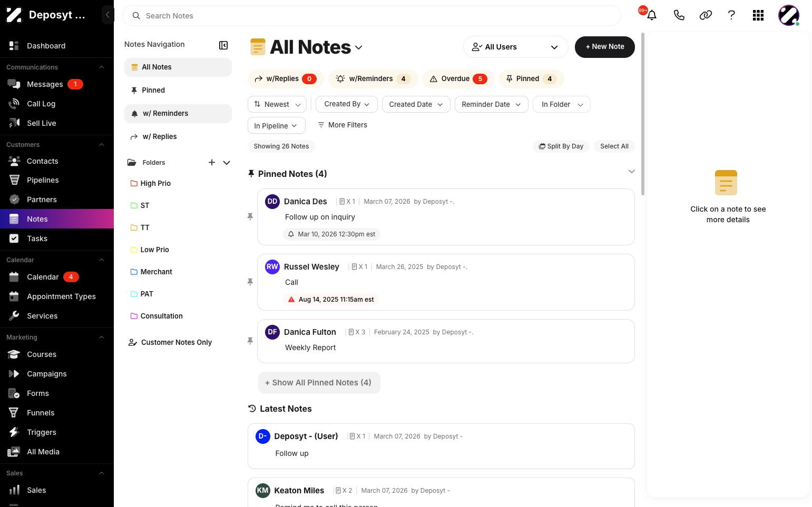Open the Calendar sidebar item
Image resolution: width=812 pixels, height=507 pixels.
click(x=57, y=277)
